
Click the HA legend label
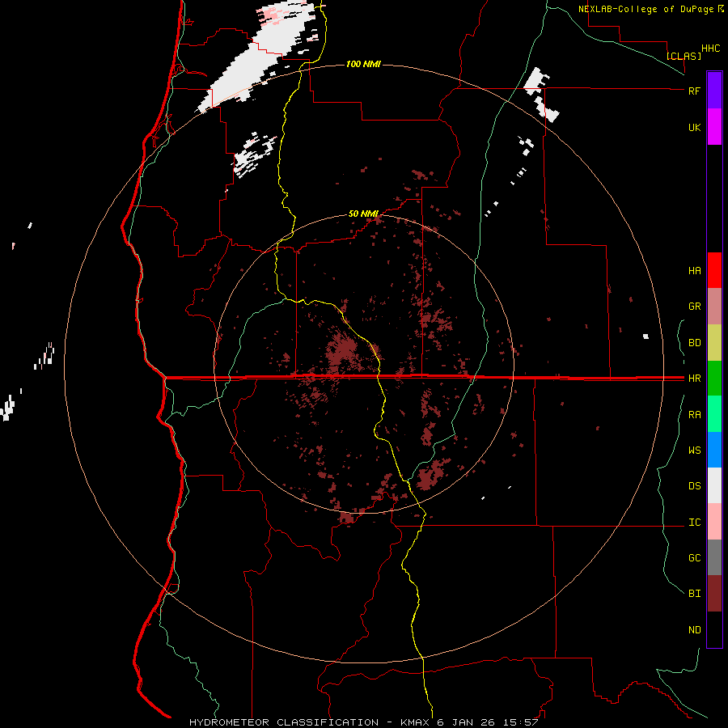click(694, 270)
